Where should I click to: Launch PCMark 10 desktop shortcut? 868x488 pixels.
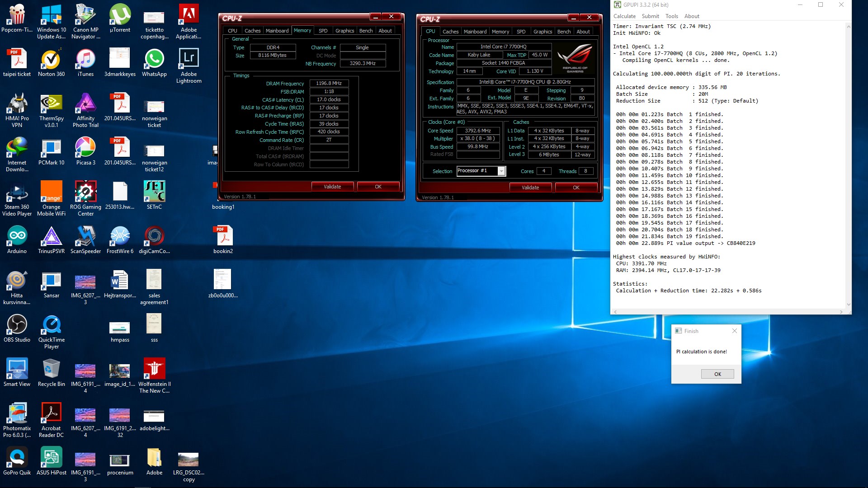[x=51, y=152]
